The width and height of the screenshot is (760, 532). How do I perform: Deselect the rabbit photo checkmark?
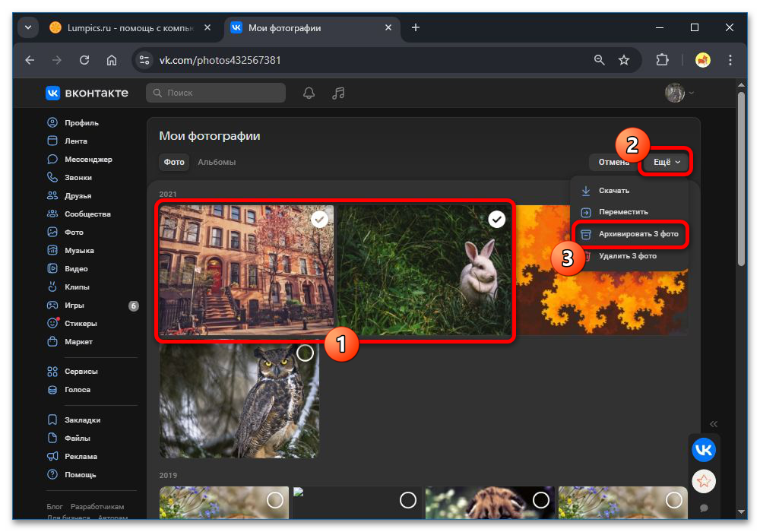[x=497, y=220]
